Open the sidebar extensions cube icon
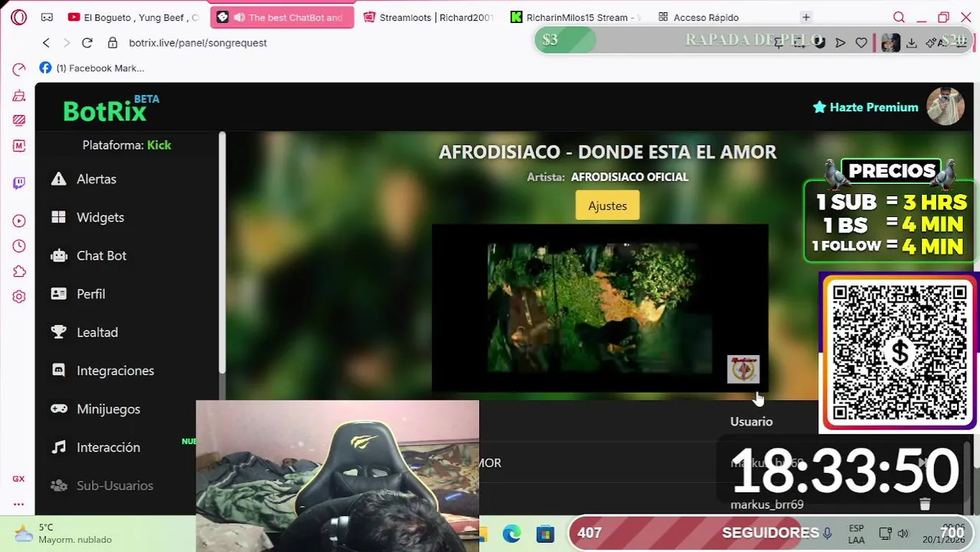The width and height of the screenshot is (980, 552). (19, 271)
